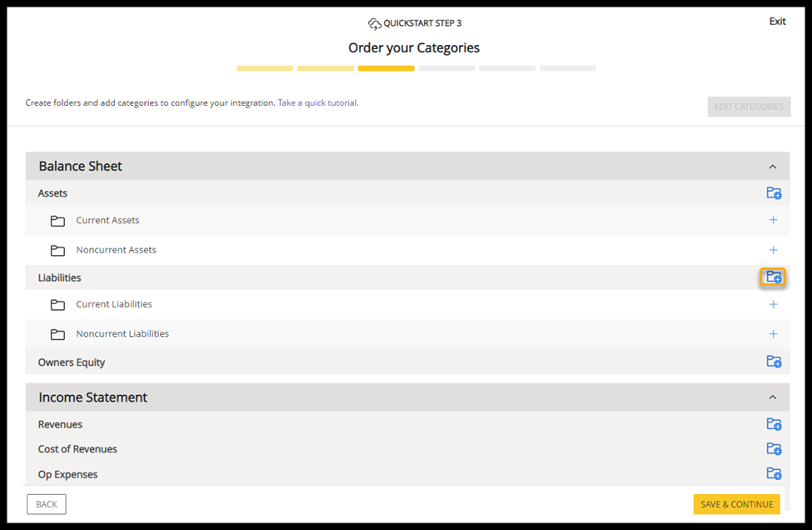
Task: Click the third progress step bar
Action: (386, 68)
